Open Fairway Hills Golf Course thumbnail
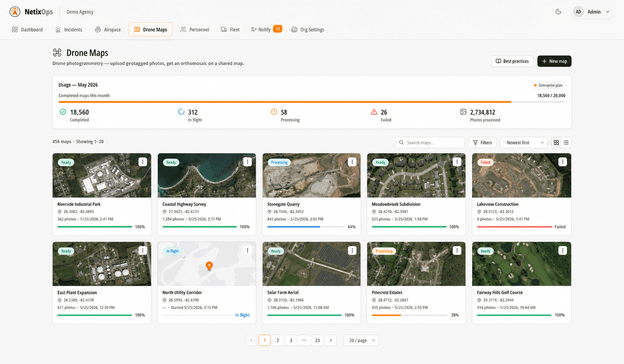This screenshot has height=364, width=624. click(x=522, y=264)
